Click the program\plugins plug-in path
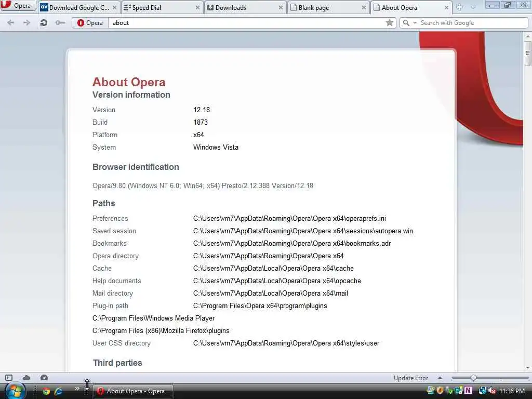 [x=260, y=306]
